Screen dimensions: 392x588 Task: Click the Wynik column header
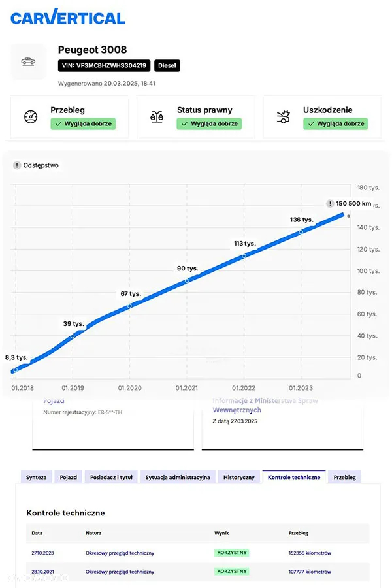221,533
